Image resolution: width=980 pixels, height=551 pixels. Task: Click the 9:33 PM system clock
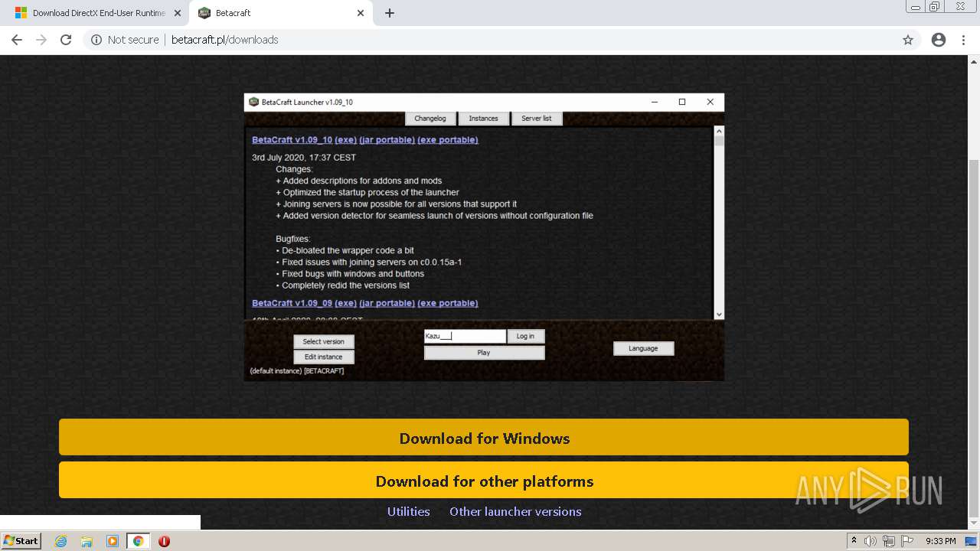coord(940,541)
